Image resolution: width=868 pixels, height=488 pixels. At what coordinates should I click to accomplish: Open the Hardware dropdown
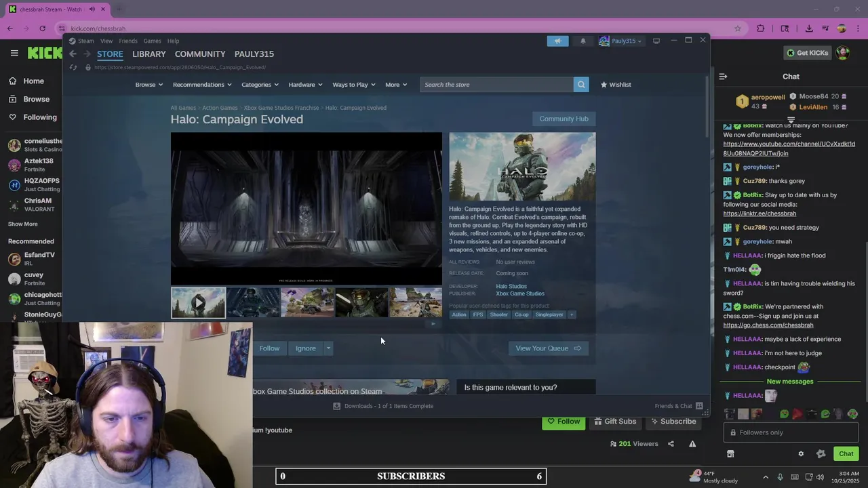[306, 85]
